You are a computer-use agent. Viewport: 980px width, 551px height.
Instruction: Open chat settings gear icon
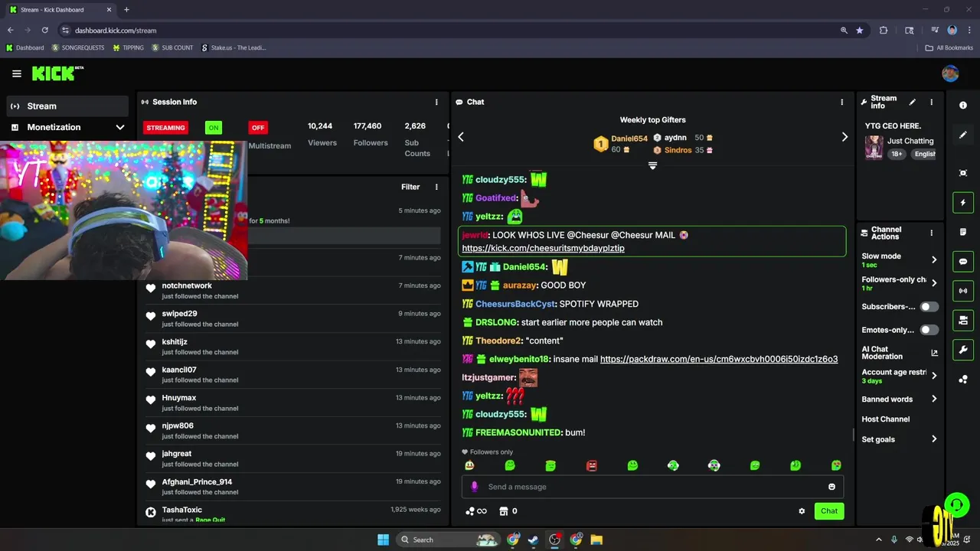click(802, 511)
